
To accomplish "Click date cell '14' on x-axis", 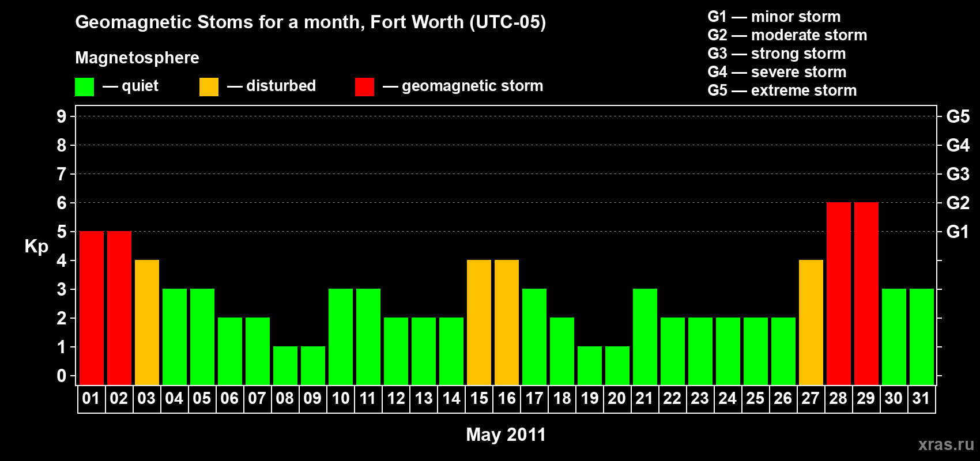I will point(451,399).
